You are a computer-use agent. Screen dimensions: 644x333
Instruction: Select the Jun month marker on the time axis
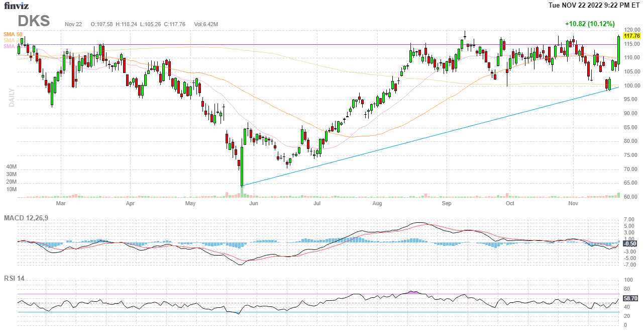254,204
